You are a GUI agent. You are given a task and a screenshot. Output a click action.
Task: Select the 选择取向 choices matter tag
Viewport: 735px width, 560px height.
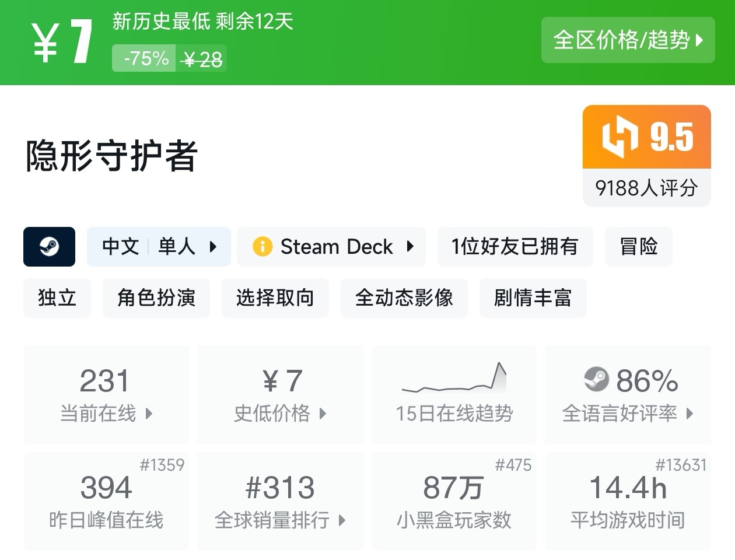pos(275,298)
